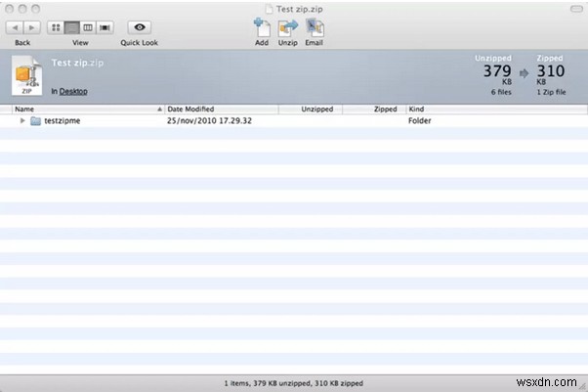Select the testzipme folder row
This screenshot has width=588, height=392.
tap(294, 121)
